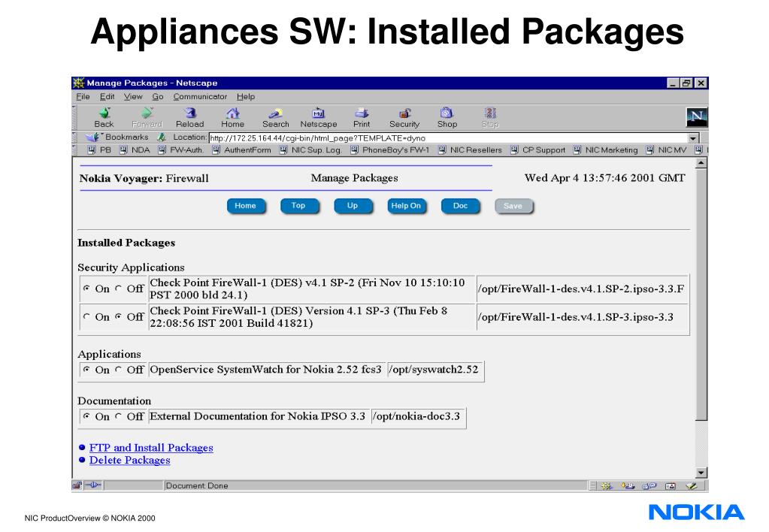Viewport: 769px width, 532px height.
Task: Turn SystemWatch package Off
Action: [x=118, y=369]
